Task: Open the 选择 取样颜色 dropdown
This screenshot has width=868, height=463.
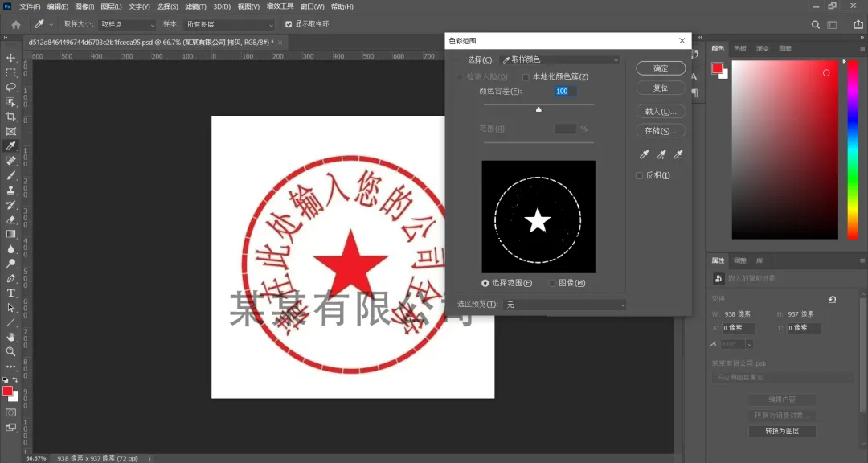Action: tap(559, 59)
